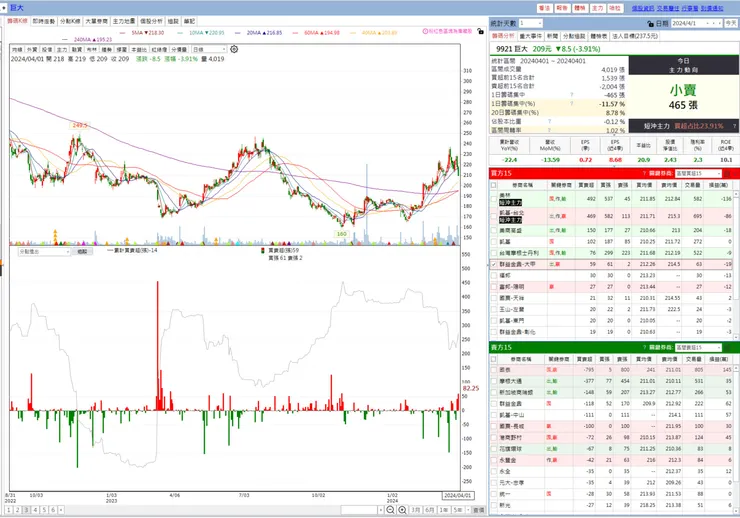Click the 短沖主力 tag under 凱基-台北

(x=511, y=220)
